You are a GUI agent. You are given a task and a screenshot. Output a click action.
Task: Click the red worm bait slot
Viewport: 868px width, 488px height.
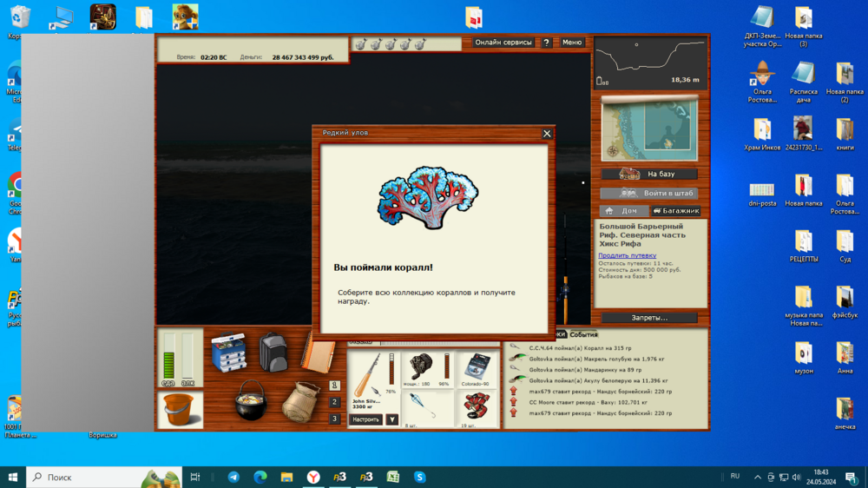coord(477,406)
